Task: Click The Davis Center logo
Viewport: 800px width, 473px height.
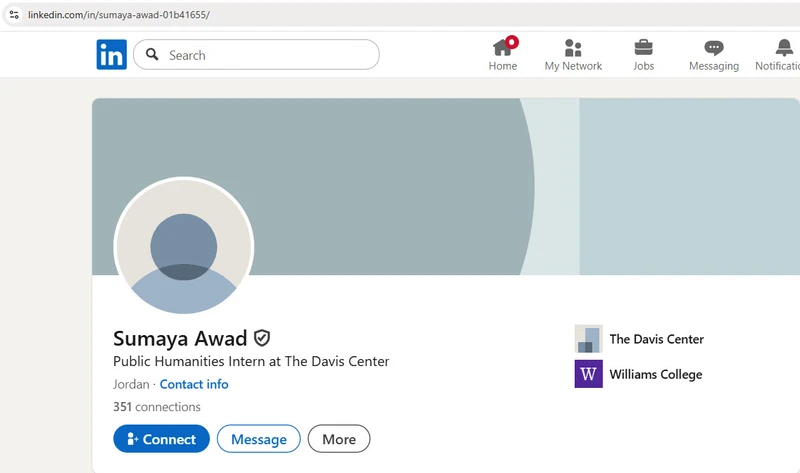Action: [x=588, y=339]
